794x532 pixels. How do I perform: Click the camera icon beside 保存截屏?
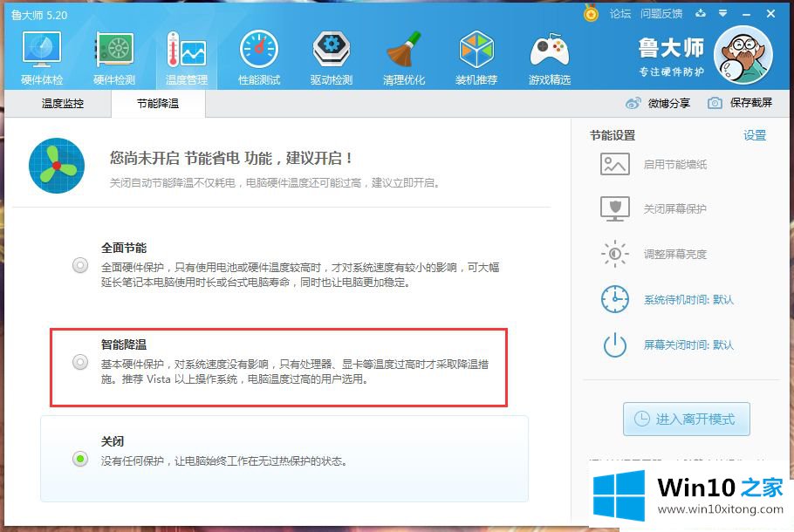click(715, 103)
